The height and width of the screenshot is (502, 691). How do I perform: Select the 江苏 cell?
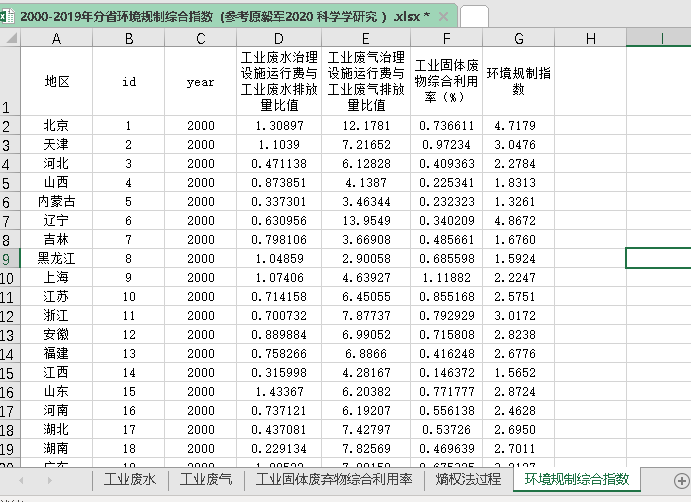[56, 296]
